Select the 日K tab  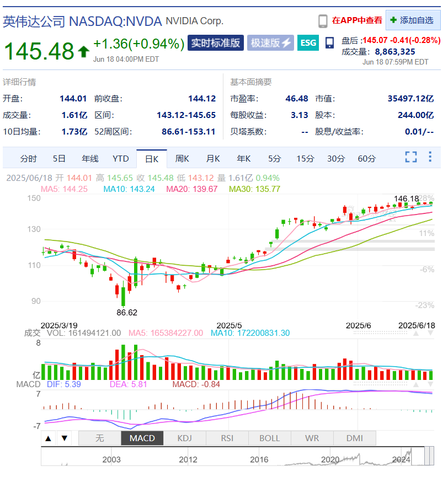(152, 159)
